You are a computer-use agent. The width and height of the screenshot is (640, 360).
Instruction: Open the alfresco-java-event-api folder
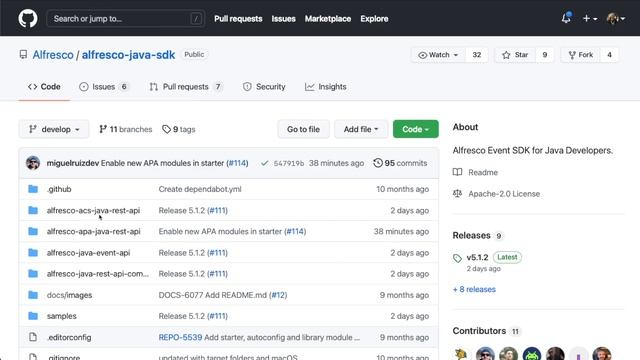tap(88, 253)
